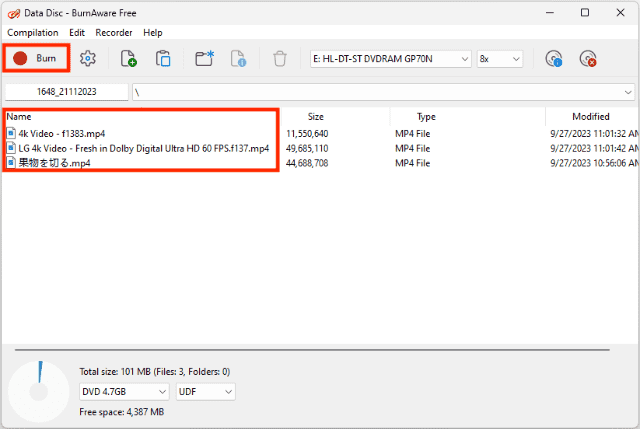Click size value 49,685,110
Viewport: 640px width, 429px height.
[x=307, y=148]
